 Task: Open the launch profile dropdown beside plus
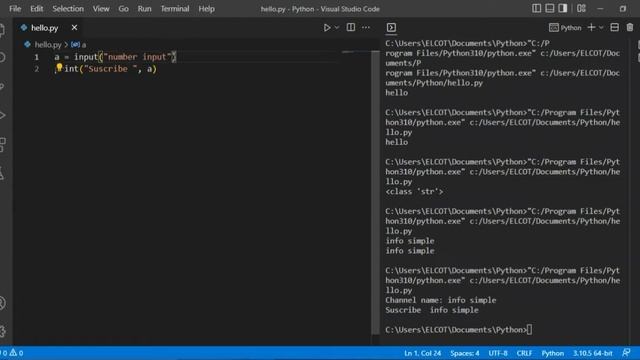[x=601, y=28]
